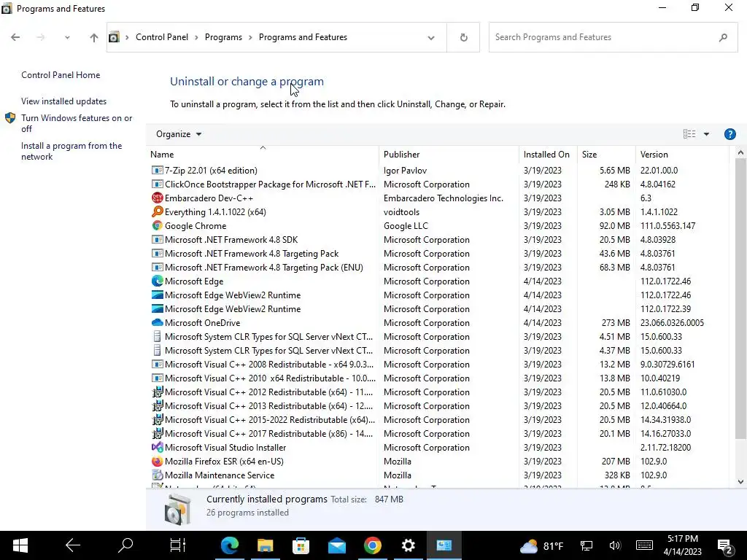Sort by the Size column header
Viewport: 747px width, 560px height.
[606, 155]
